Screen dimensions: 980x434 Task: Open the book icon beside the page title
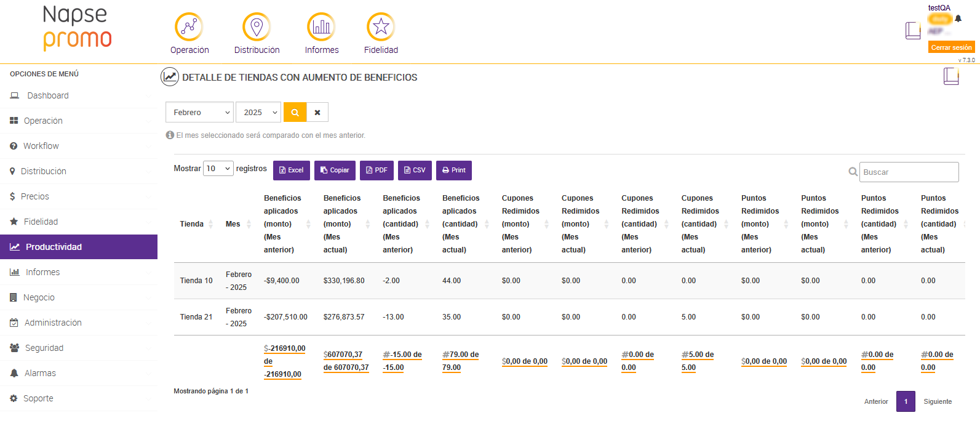click(x=950, y=76)
